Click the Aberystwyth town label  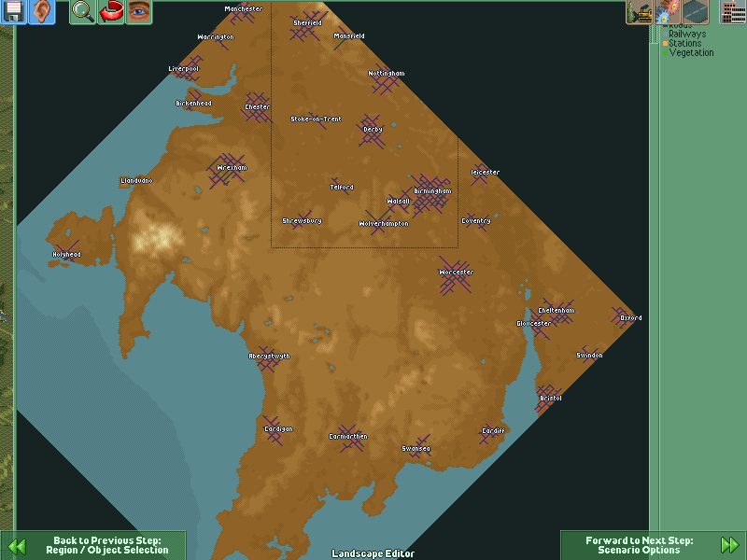[x=269, y=357]
